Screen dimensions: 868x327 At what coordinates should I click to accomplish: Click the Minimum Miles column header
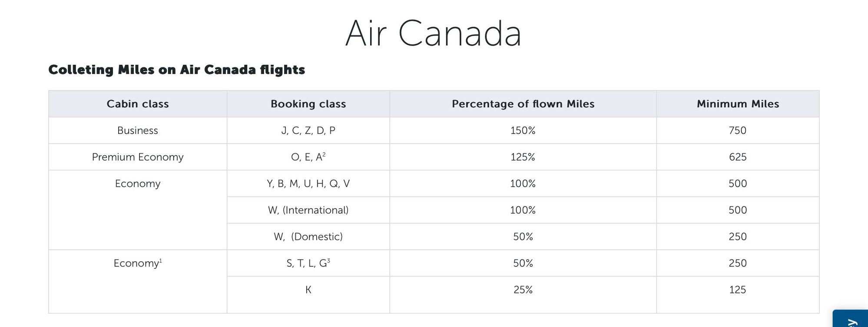pos(738,104)
